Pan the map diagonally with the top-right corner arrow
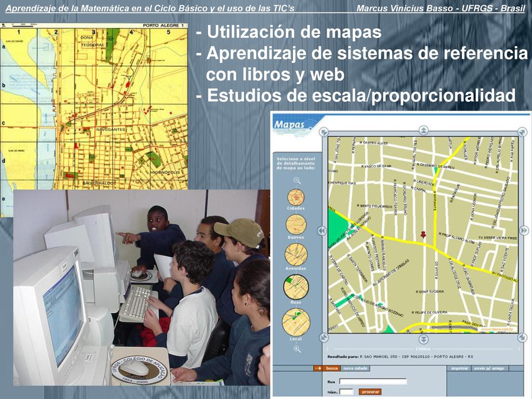Screen dimensions: 532x399 click(522, 131)
